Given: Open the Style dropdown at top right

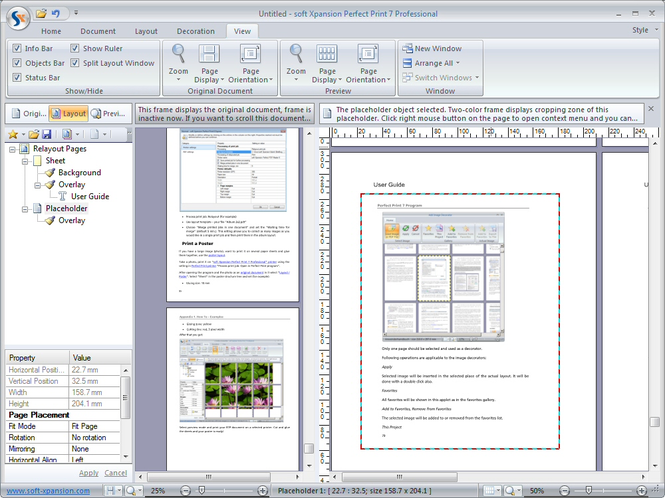Looking at the screenshot, I should point(645,30).
